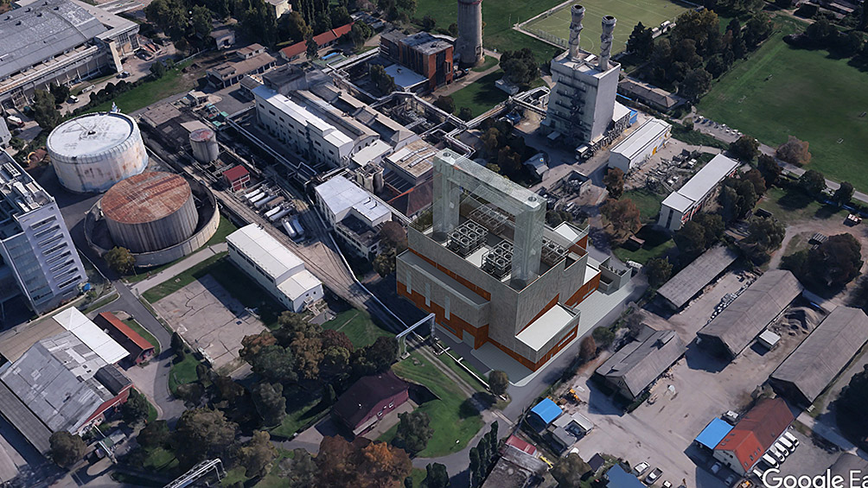The image size is (868, 488).
Task: Select the small grey tank beside the large tanks
Action: (204, 145)
